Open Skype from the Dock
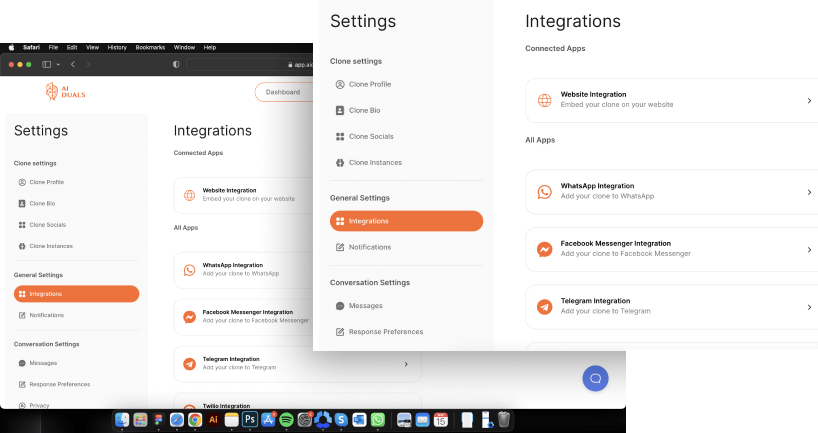 coord(341,419)
